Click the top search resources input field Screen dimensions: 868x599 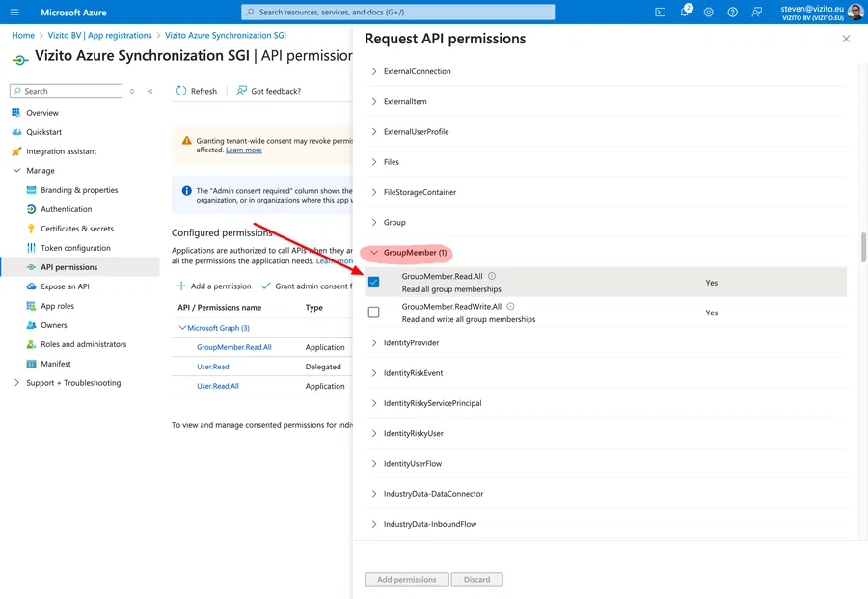(398, 13)
